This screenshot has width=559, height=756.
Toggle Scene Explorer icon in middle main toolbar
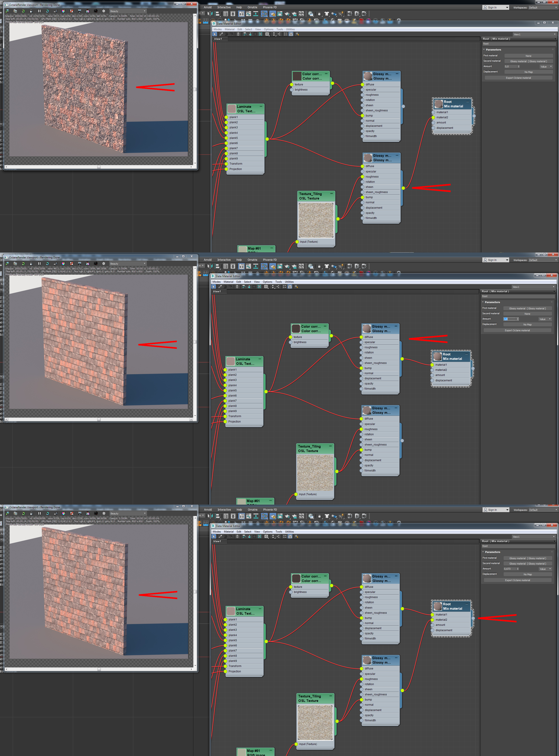click(226, 266)
